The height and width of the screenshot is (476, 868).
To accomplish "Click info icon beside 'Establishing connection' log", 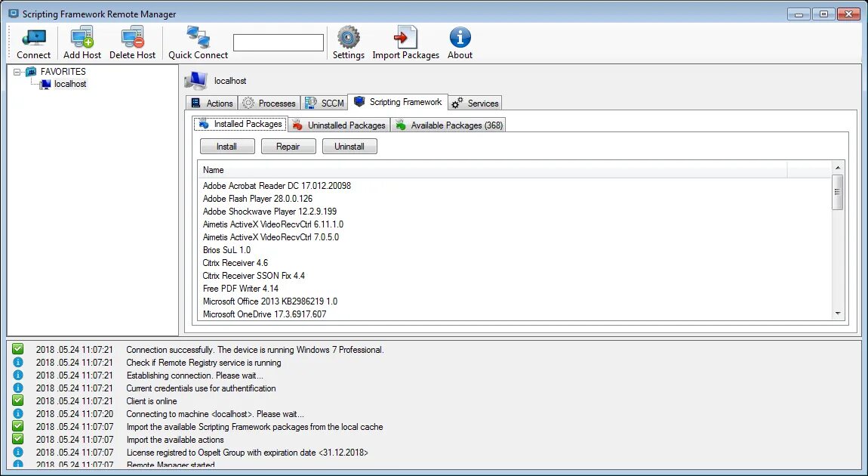I will point(17,376).
